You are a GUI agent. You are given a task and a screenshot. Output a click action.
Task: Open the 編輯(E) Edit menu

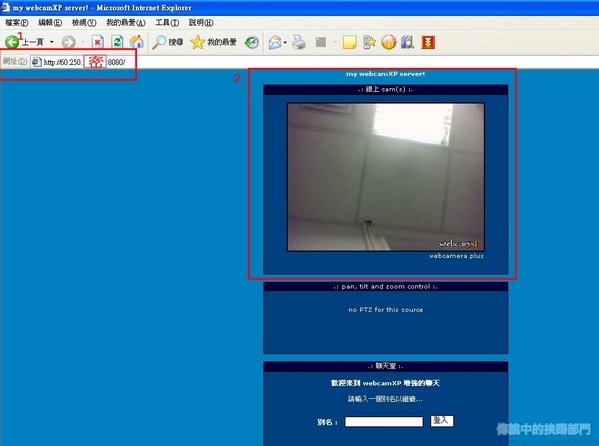click(50, 23)
